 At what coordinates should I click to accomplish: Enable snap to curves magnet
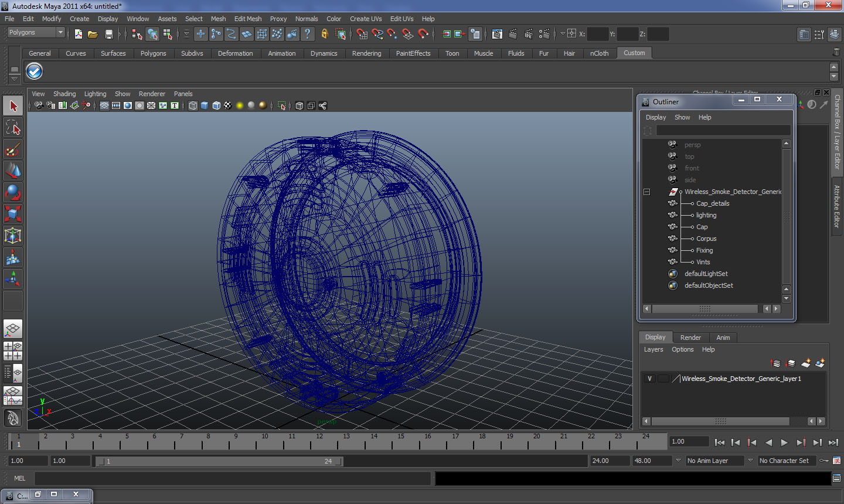pyautogui.click(x=377, y=34)
